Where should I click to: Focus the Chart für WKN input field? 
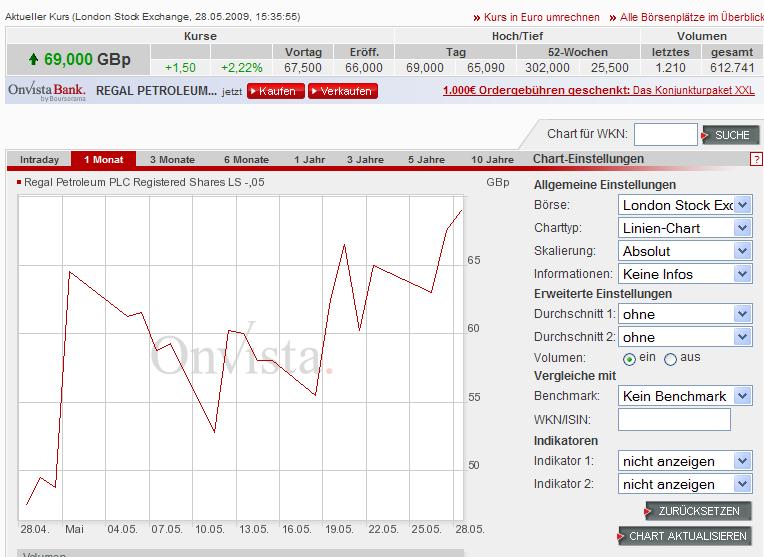666,134
